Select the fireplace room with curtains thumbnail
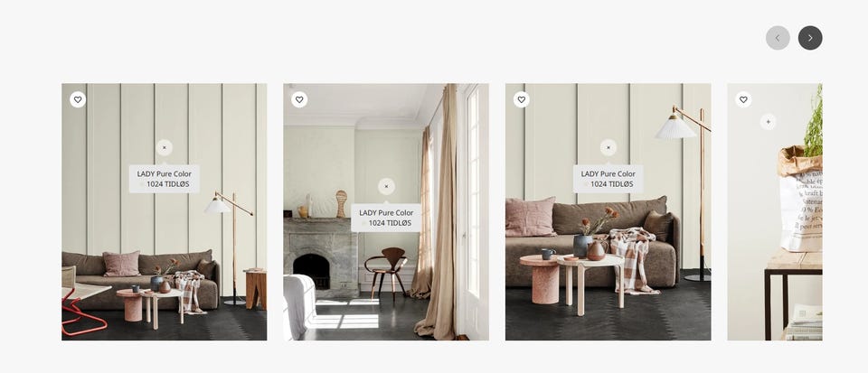Screen dimensions: 868x373 (x=386, y=211)
